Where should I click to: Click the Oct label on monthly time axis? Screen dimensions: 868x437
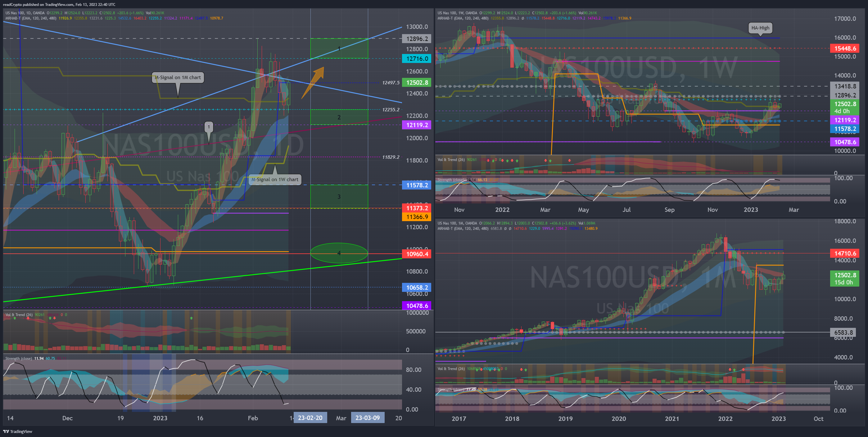[818, 419]
